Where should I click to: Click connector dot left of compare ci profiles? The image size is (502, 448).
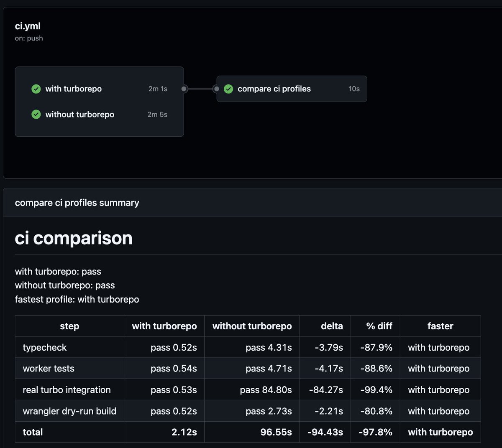pos(216,89)
